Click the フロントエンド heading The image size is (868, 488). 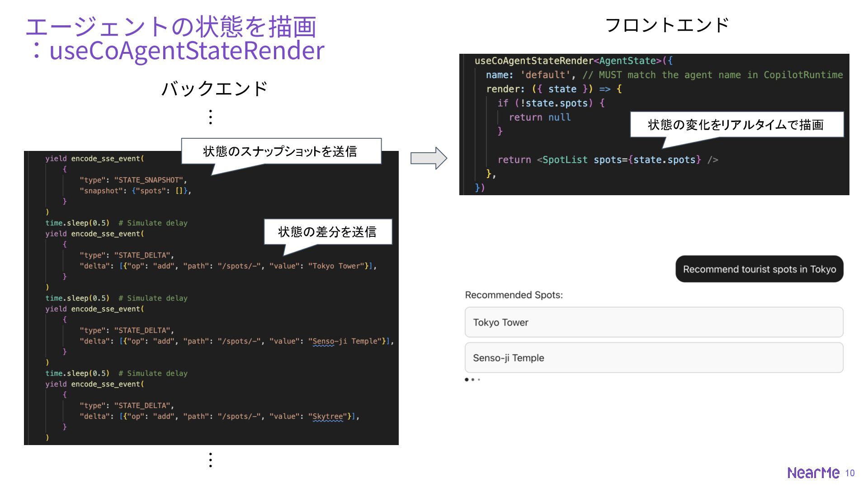(666, 25)
